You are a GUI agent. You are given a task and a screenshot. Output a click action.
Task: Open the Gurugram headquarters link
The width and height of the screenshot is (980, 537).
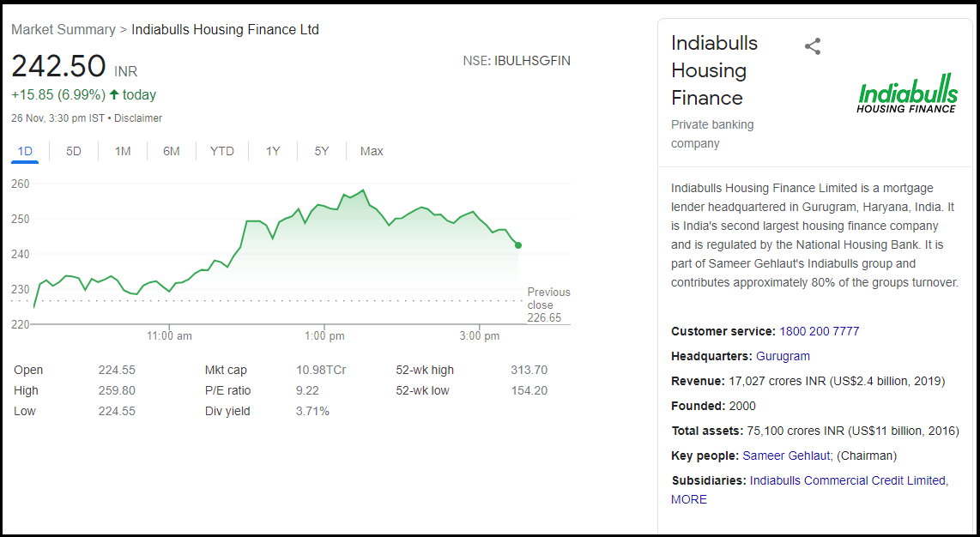pyautogui.click(x=783, y=357)
